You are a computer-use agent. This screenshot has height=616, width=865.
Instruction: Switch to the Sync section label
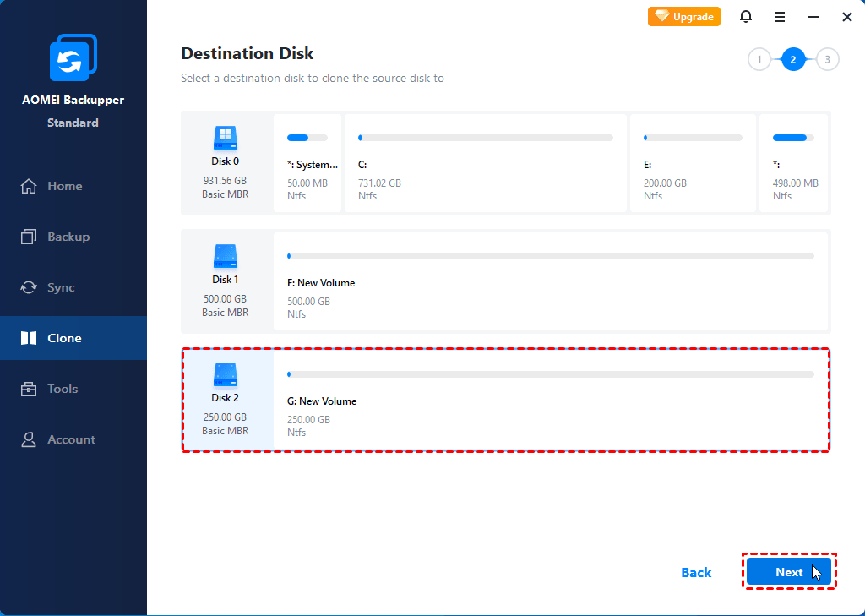click(61, 287)
